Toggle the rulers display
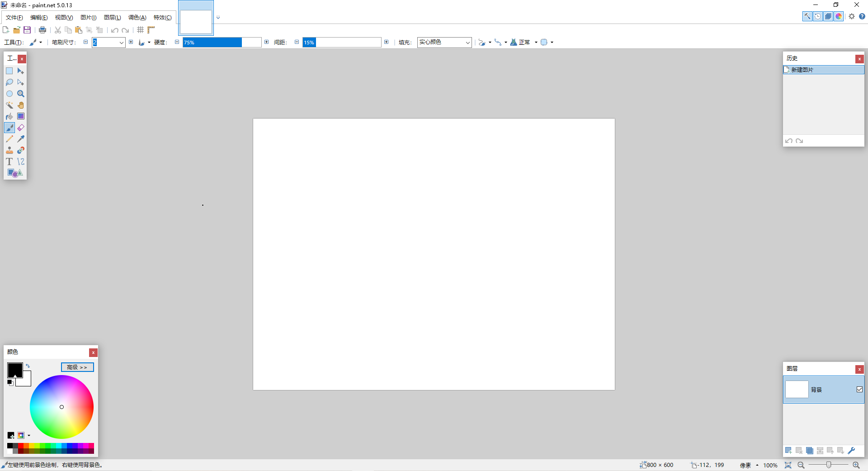 click(151, 30)
